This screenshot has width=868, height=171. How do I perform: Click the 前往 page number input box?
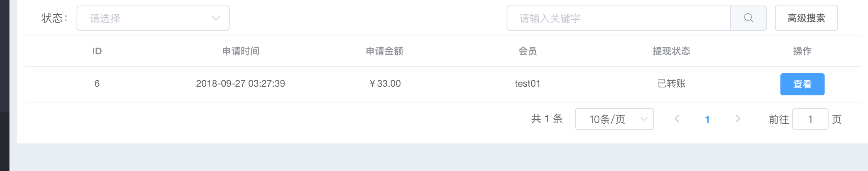click(x=810, y=119)
